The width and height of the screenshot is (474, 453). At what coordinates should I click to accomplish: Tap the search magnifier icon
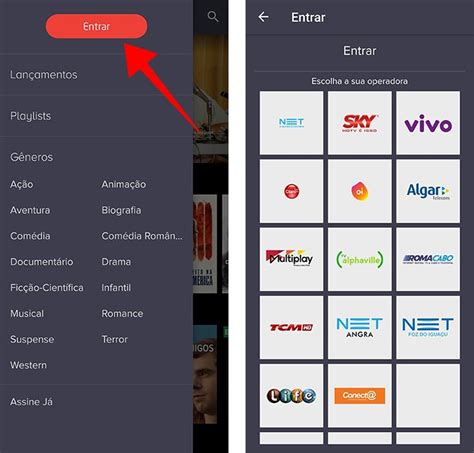(213, 16)
